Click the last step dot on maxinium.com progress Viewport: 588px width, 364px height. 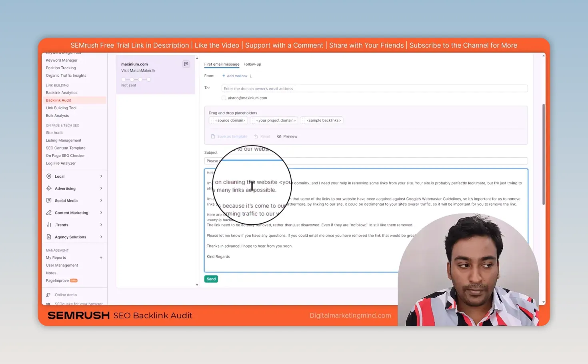(149, 79)
